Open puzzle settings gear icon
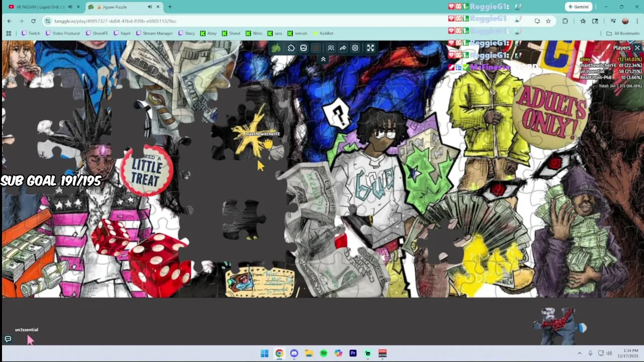This screenshot has height=362, width=644. pyautogui.click(x=355, y=48)
